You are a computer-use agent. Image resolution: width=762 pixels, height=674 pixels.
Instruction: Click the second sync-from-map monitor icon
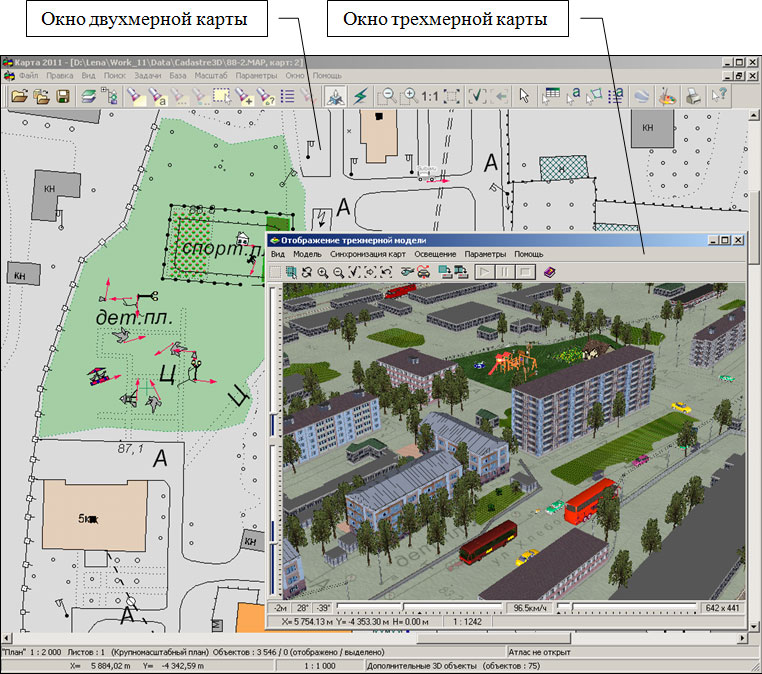click(x=461, y=272)
